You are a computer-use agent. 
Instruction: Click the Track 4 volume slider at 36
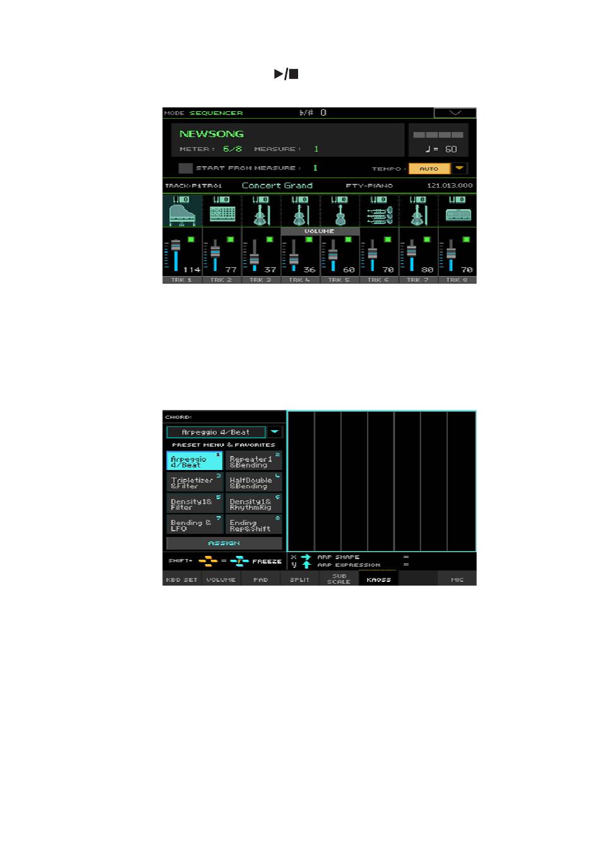(x=294, y=255)
